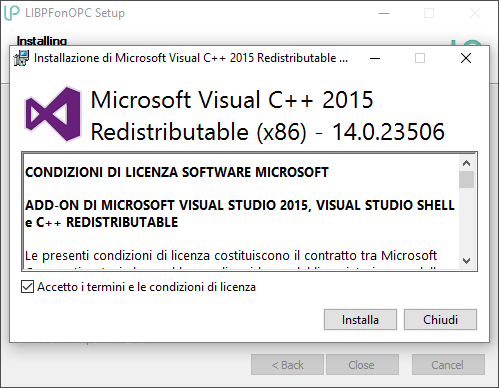This screenshot has height=388, width=499.
Task: Click 'Installing' heading in LIBPFonOPC Setup
Action: (x=42, y=41)
